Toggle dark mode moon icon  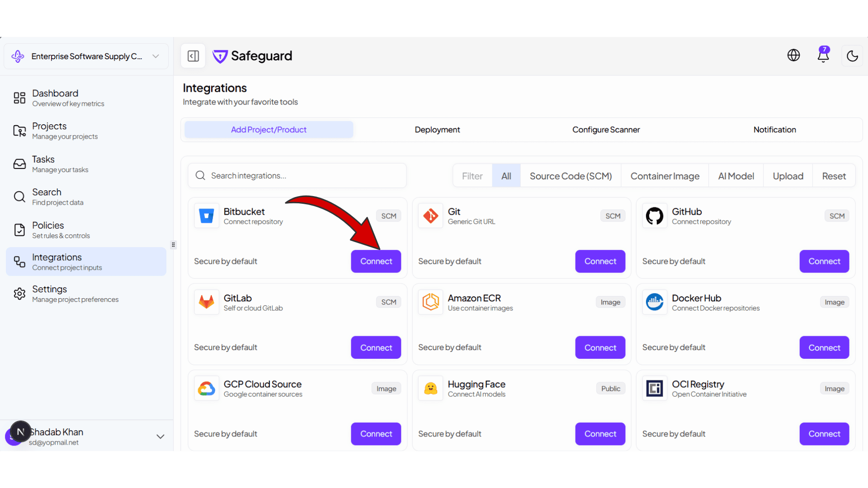852,56
